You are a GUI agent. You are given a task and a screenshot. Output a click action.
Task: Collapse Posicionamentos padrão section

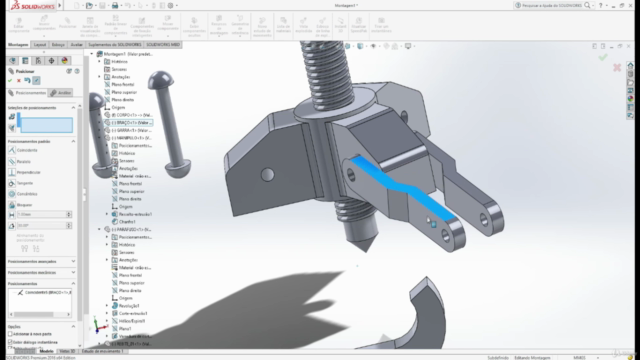[73, 141]
